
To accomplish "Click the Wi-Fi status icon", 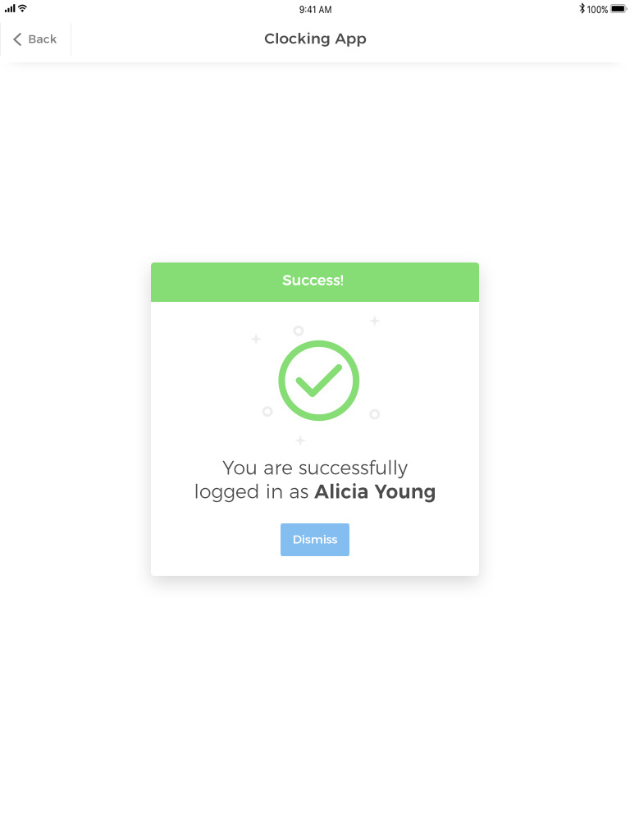I will 23,8.
